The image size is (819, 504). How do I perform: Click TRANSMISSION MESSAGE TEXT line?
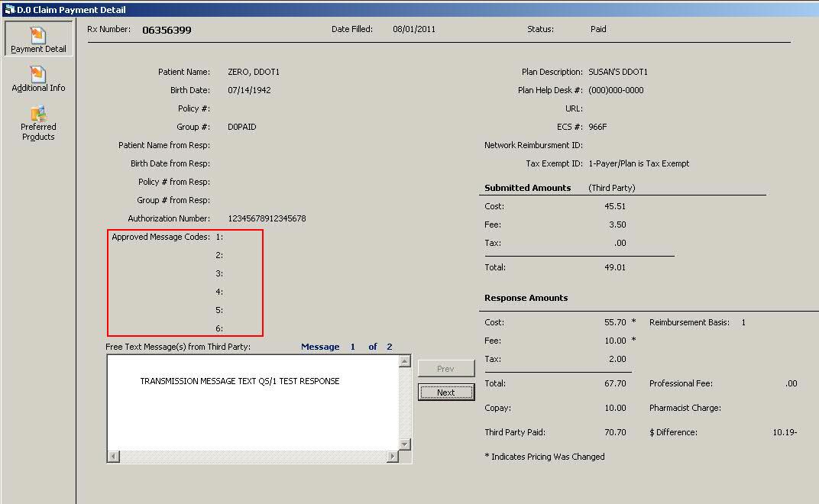pyautogui.click(x=240, y=381)
